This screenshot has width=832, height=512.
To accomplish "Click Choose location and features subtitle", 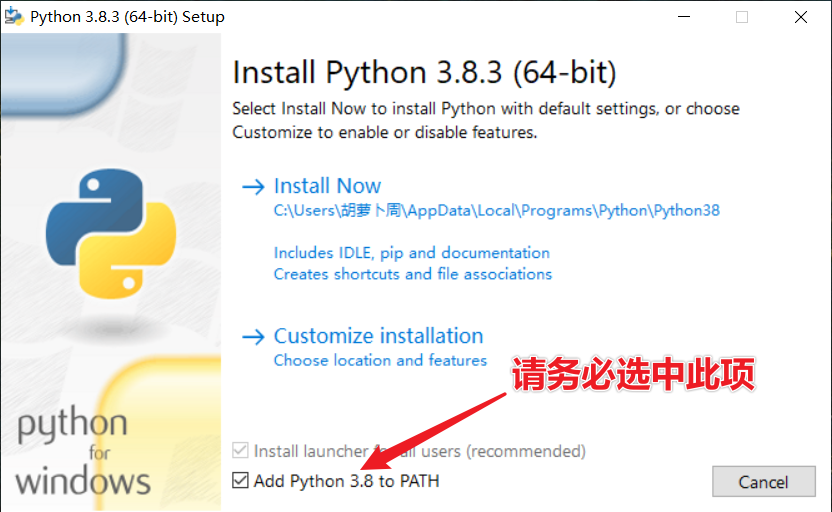I will tap(380, 361).
